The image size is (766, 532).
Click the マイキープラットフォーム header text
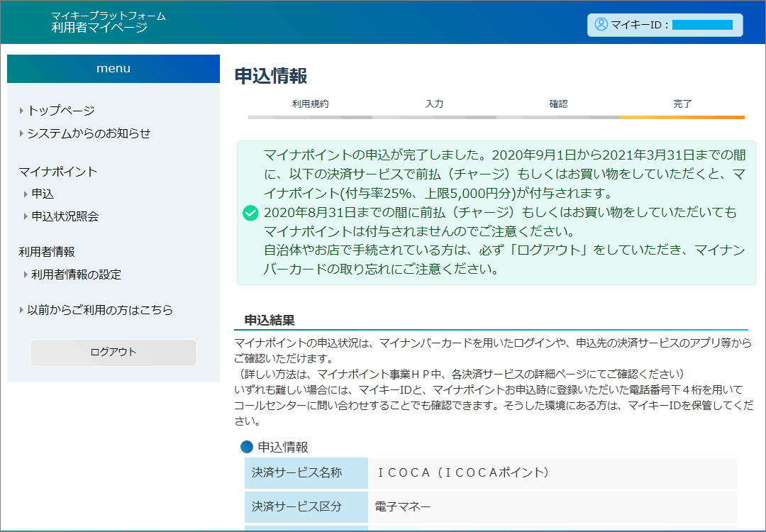coord(109,16)
